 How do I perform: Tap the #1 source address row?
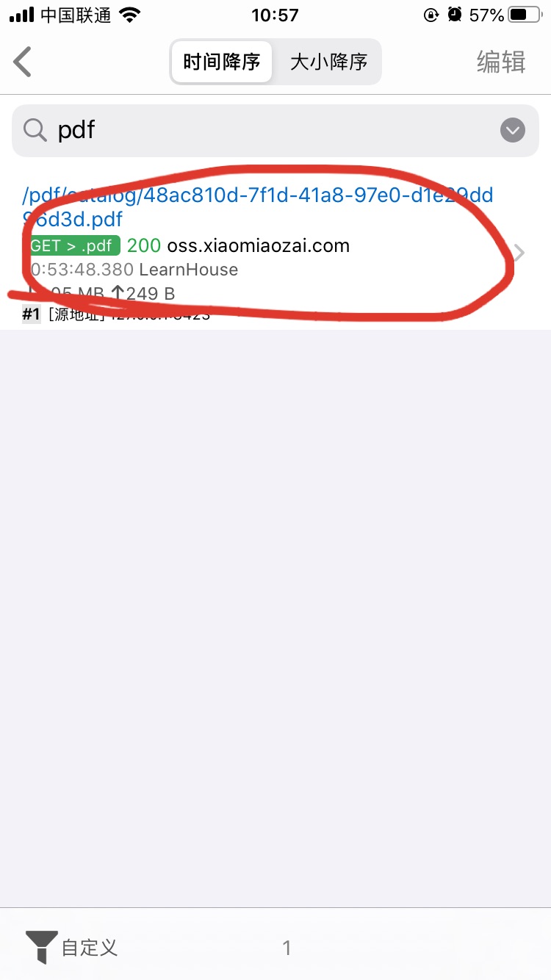pyautogui.click(x=116, y=314)
